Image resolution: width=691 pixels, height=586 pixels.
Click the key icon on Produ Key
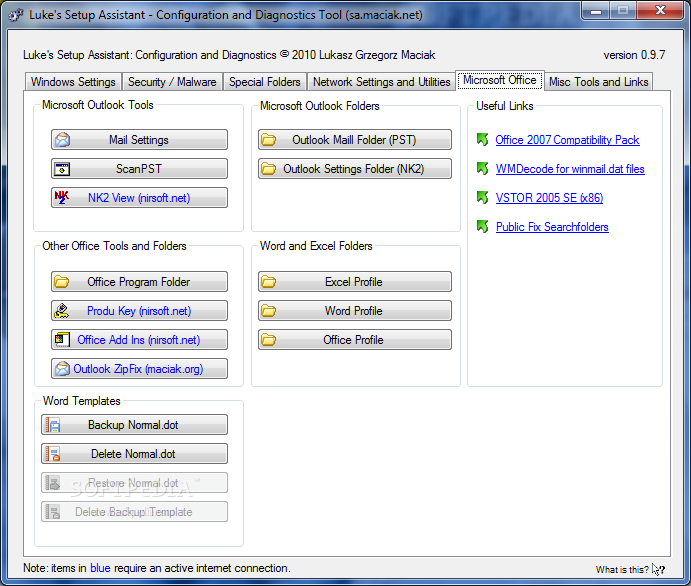coord(62,311)
